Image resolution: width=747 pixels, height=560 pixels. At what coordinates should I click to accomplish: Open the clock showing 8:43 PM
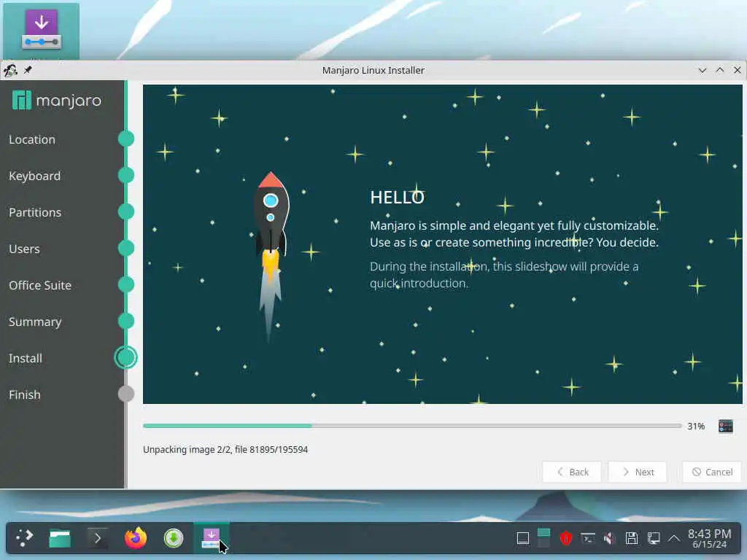click(709, 538)
